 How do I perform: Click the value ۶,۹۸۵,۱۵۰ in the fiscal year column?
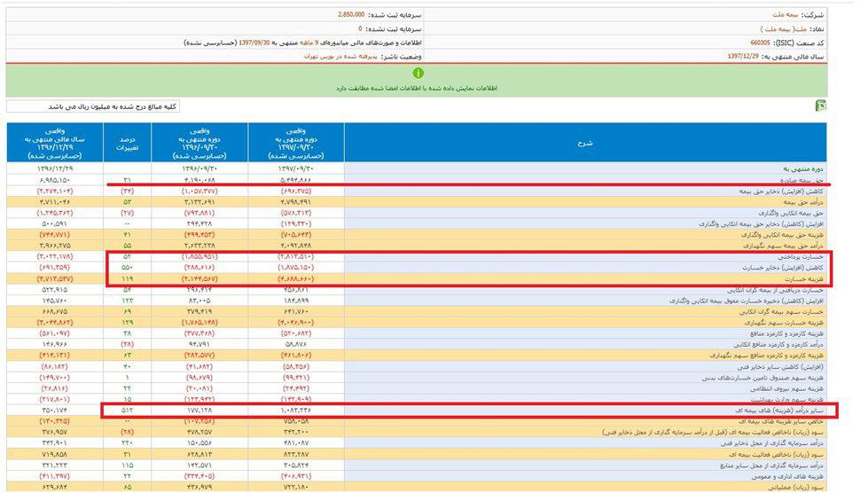[55, 180]
